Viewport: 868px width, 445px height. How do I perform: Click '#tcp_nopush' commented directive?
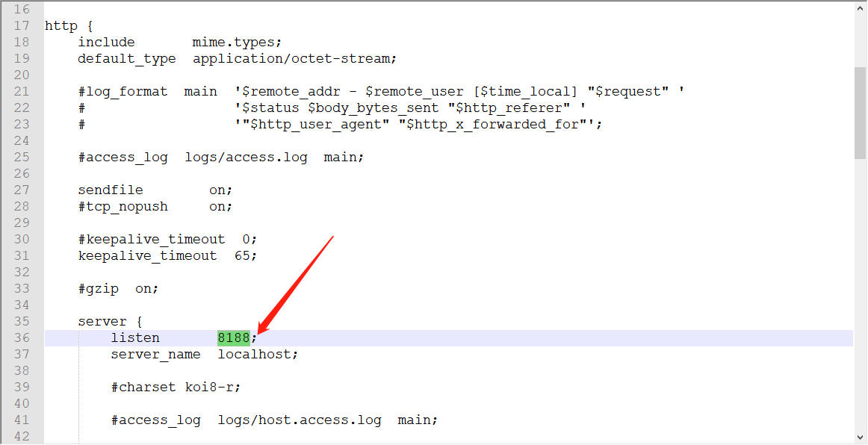tap(123, 207)
